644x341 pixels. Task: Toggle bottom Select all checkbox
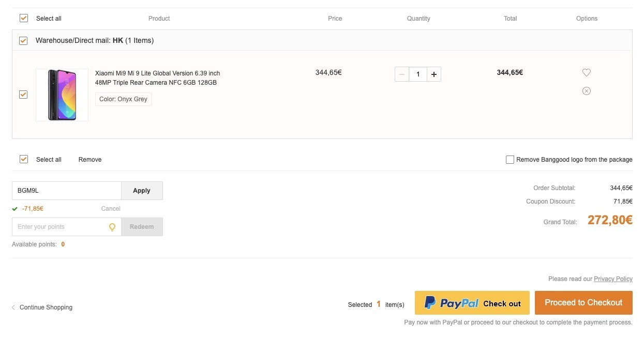[x=23, y=159]
